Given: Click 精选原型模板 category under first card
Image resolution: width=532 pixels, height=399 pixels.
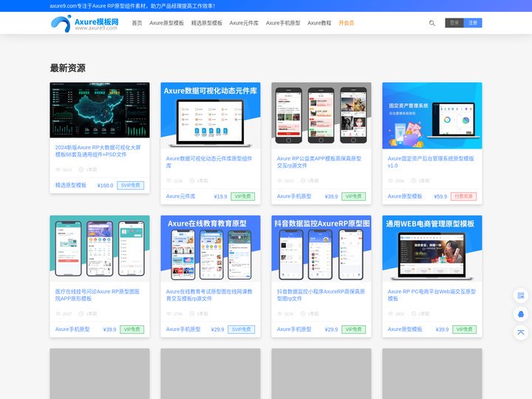Looking at the screenshot, I should pos(71,185).
